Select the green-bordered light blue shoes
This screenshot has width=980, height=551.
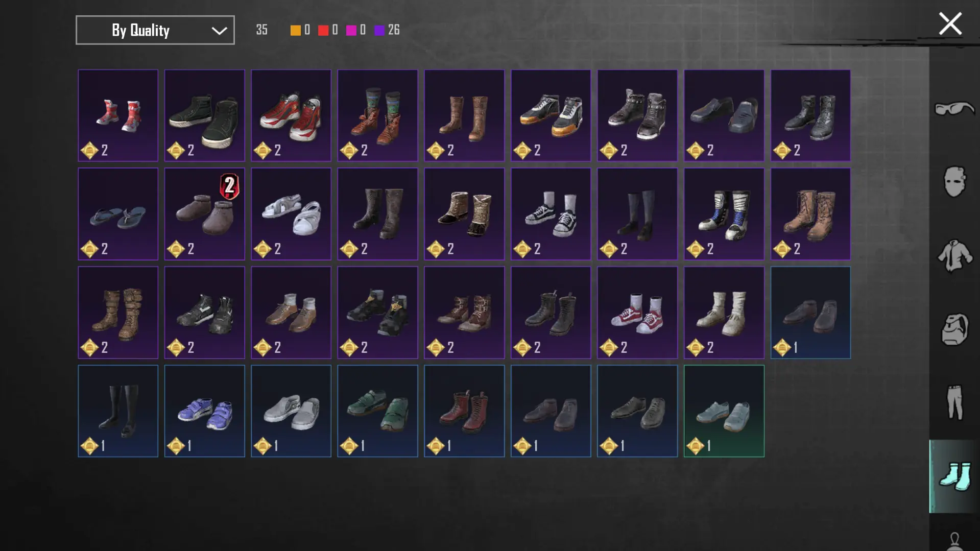724,411
